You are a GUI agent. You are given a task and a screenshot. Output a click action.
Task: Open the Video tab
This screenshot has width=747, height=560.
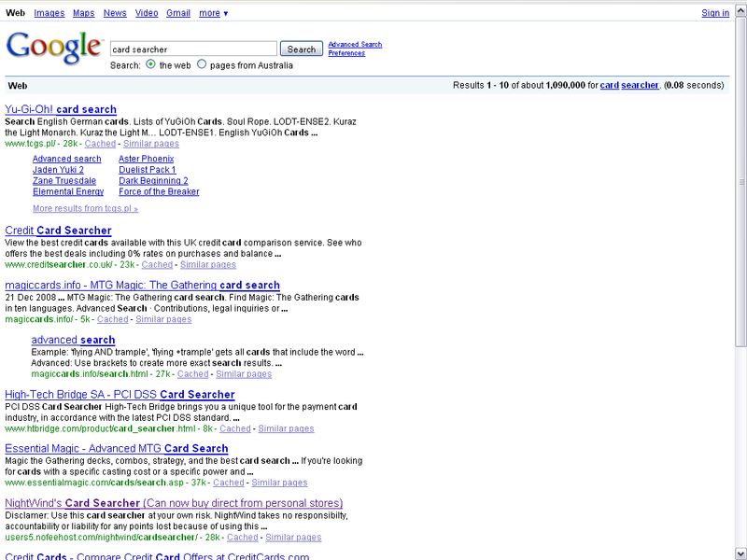[x=147, y=13]
